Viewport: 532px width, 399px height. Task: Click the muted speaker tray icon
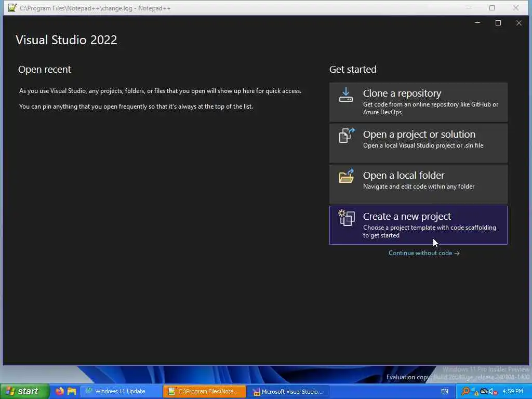493,392
